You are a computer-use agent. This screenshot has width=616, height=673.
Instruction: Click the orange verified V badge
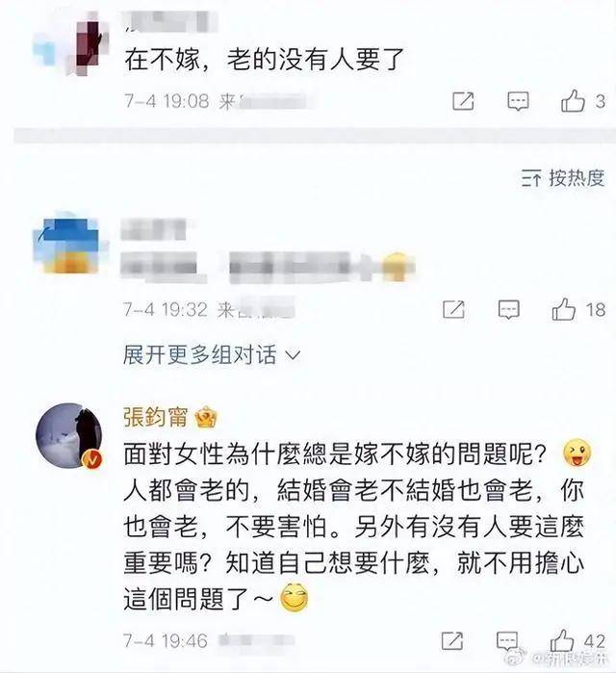(92, 459)
